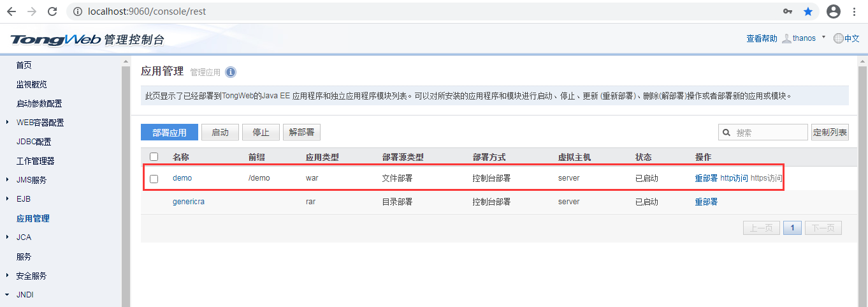Click the 解部署 button

[301, 132]
